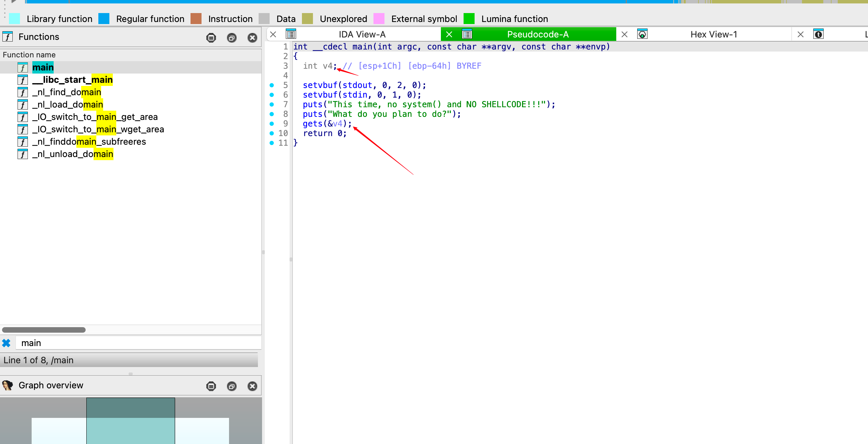Viewport: 868px width, 444px height.
Task: Click the Data legend swatch
Action: [x=264, y=19]
